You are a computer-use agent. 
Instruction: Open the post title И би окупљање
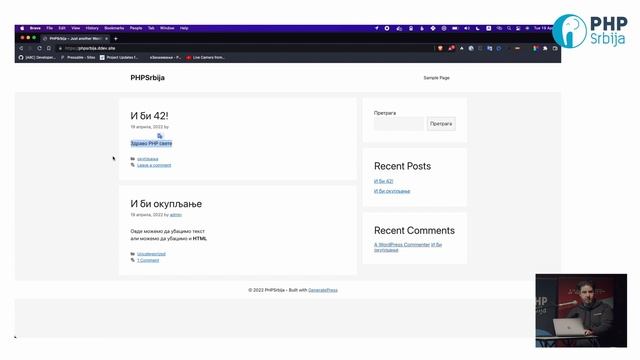pyautogui.click(x=166, y=204)
